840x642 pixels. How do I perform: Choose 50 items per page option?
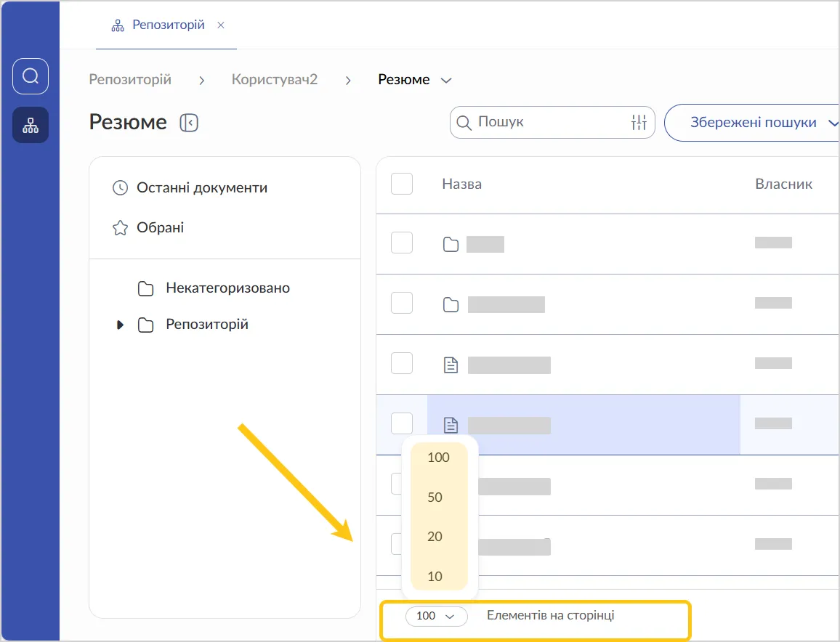point(435,497)
